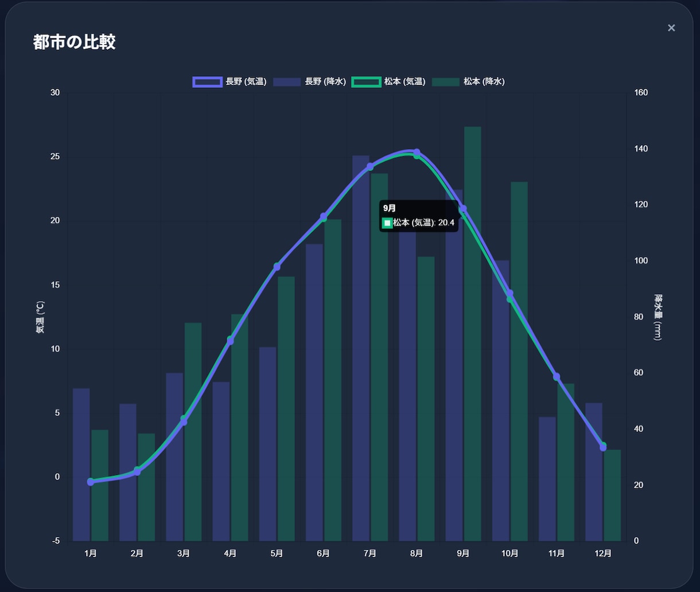Click the 12月 x-axis label
Image resolution: width=700 pixels, height=592 pixels.
coord(603,554)
